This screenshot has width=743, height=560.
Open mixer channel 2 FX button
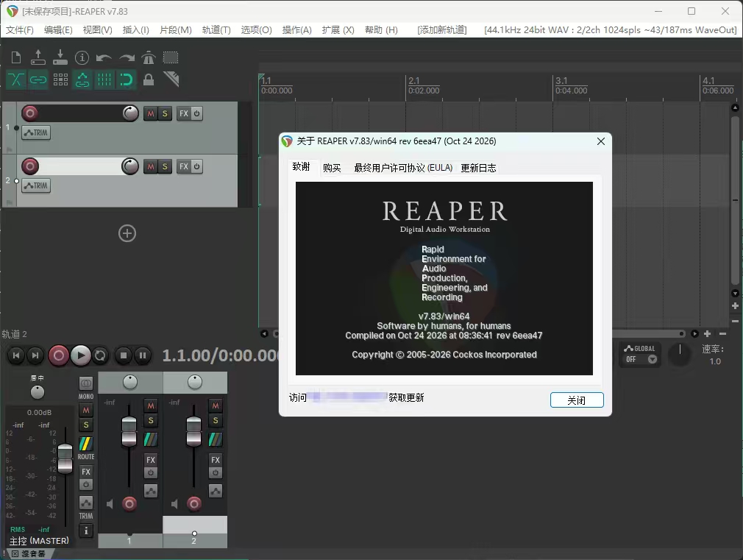[215, 459]
